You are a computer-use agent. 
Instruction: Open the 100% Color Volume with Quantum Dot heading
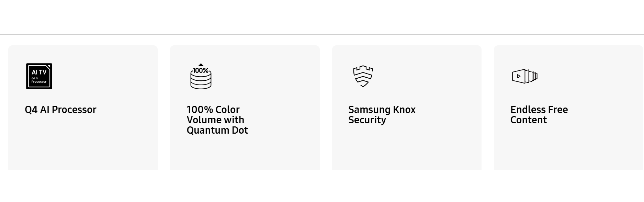(x=217, y=120)
